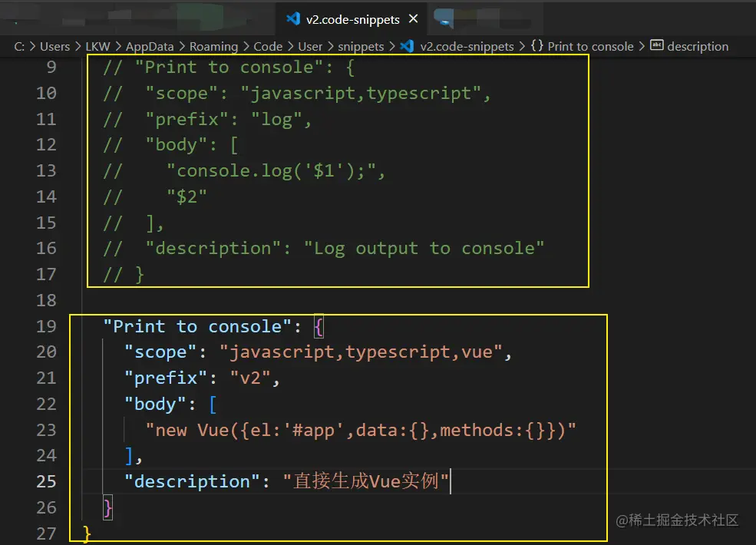This screenshot has height=545, width=756.
Task: Click line number 19 in the gutter
Action: tap(46, 326)
